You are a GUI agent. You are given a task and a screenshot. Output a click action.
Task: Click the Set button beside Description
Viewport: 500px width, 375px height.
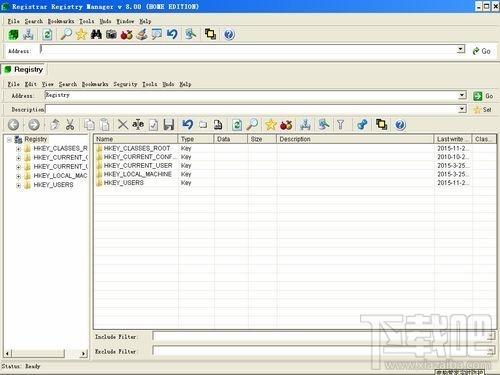coord(483,110)
